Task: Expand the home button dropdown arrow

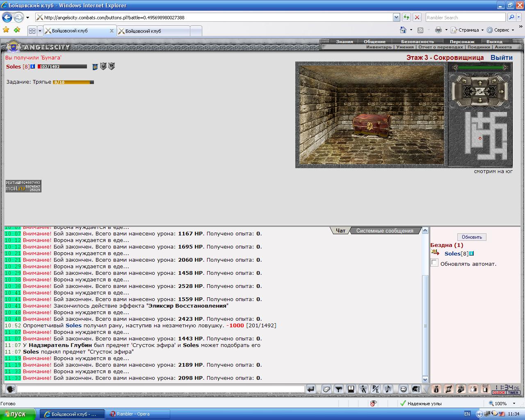Action: pos(411,30)
